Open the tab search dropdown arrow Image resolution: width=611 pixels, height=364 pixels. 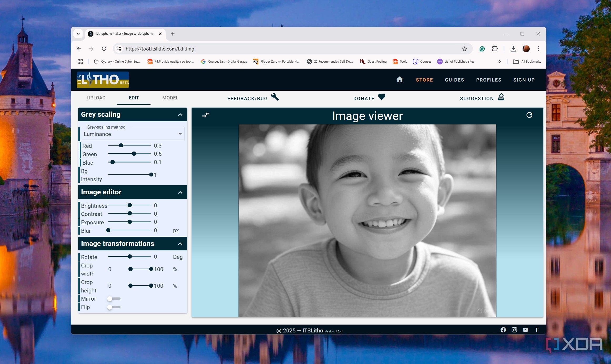tap(78, 34)
